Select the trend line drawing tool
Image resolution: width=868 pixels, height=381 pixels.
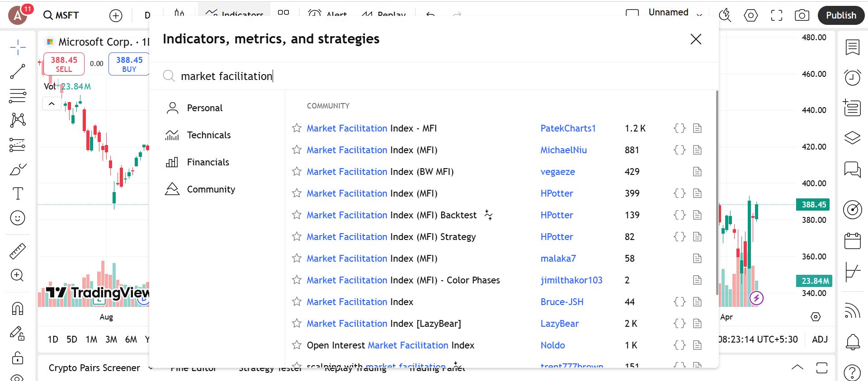[x=18, y=71]
